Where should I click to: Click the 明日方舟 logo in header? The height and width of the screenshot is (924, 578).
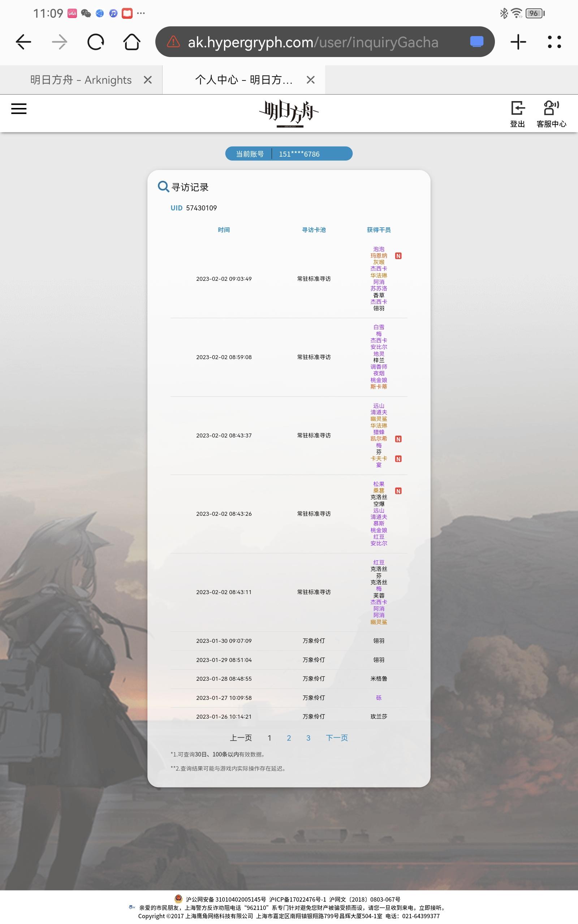[289, 113]
